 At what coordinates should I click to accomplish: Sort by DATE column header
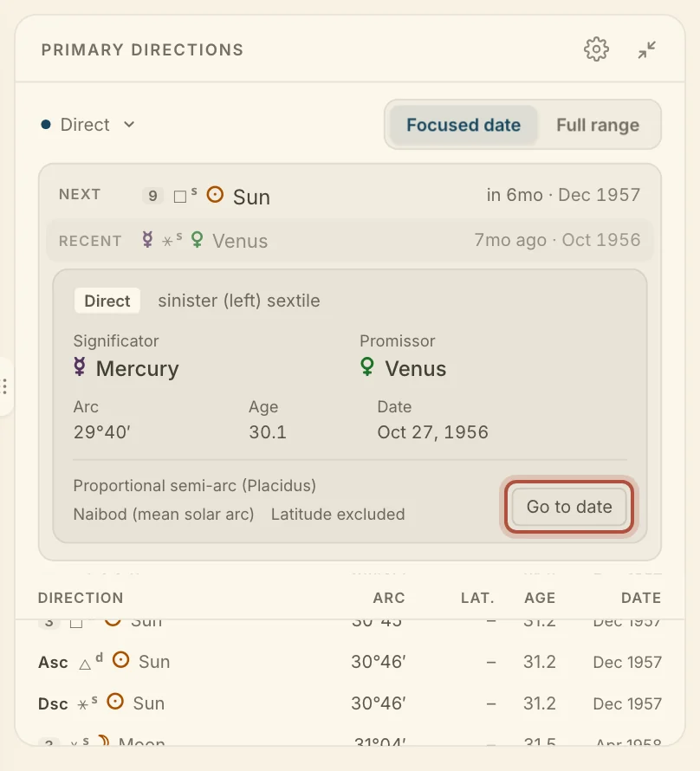(x=641, y=598)
